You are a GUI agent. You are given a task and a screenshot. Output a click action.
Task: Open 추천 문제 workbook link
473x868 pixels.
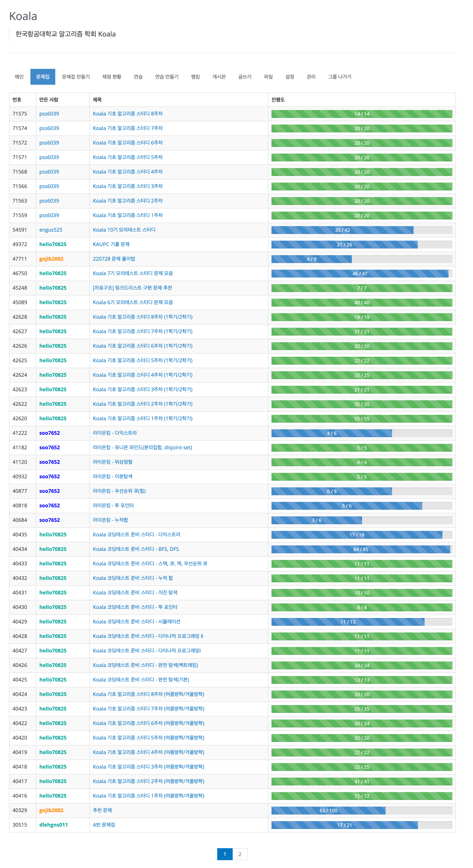click(102, 810)
